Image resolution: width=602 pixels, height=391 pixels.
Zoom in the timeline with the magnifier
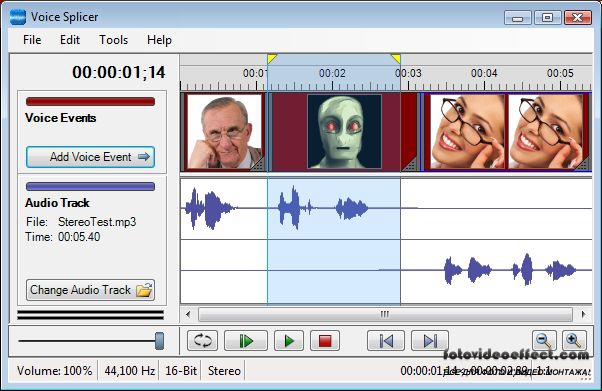[574, 340]
